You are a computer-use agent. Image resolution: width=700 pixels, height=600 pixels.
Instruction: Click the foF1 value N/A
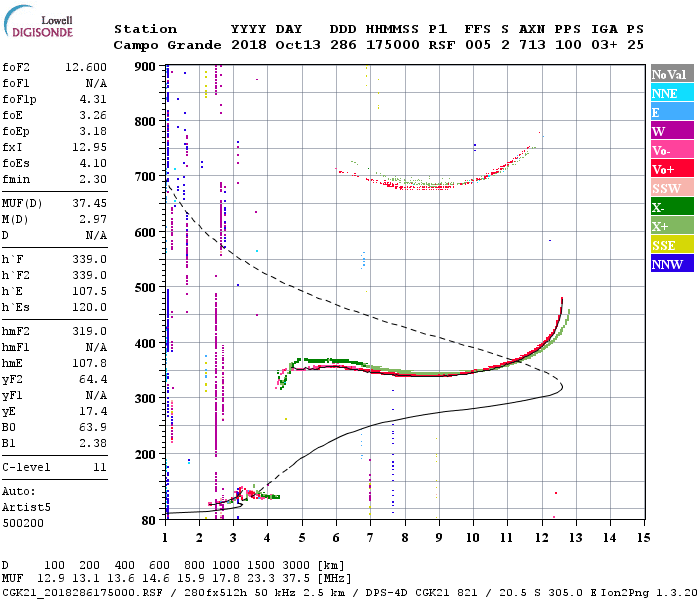pos(96,83)
